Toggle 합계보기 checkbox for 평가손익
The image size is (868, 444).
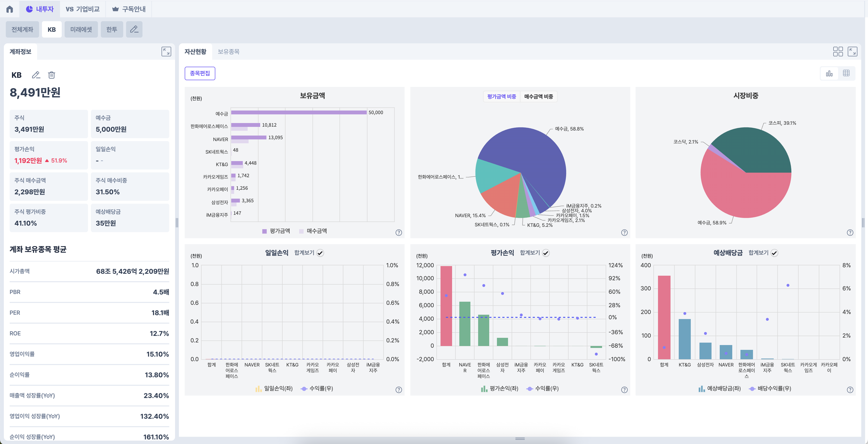click(546, 253)
